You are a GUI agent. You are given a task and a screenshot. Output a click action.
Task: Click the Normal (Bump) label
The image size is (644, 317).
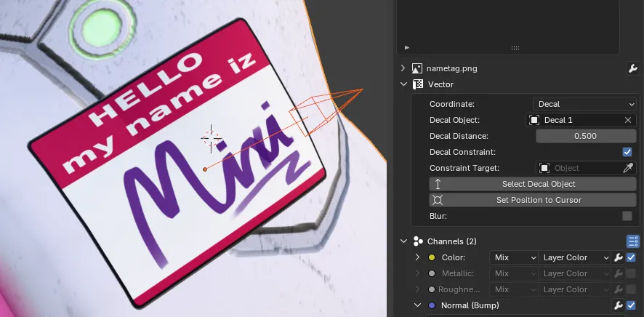470,305
